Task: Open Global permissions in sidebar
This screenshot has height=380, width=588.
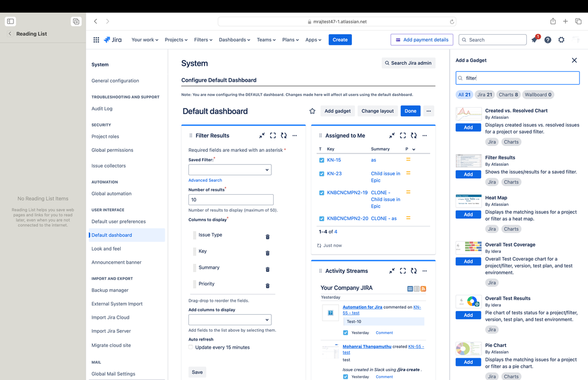Action: click(112, 150)
